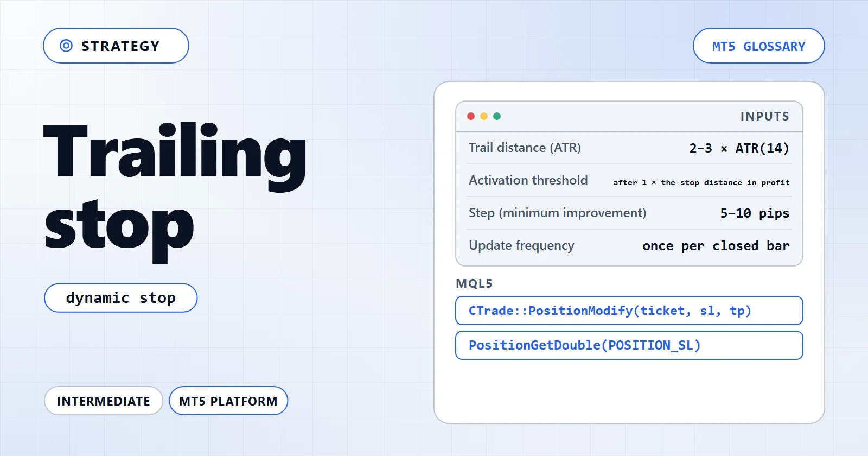Click the MQL5 section label
Image resolution: width=868 pixels, height=456 pixels.
point(474,283)
